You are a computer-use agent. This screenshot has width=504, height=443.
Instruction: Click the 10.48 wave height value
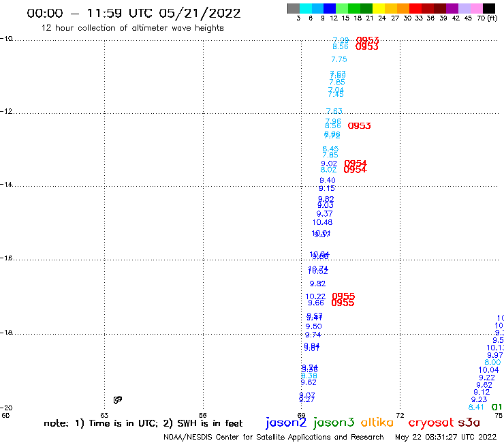click(x=322, y=222)
